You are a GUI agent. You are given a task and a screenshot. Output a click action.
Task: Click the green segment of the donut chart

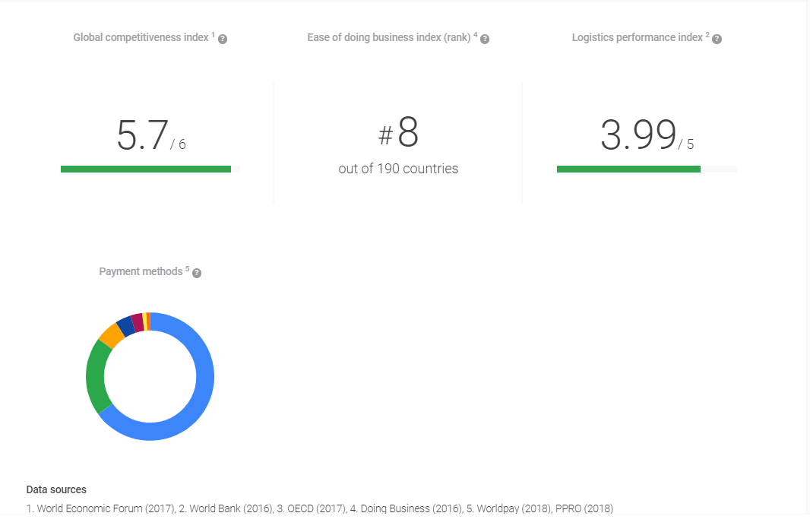coord(97,376)
